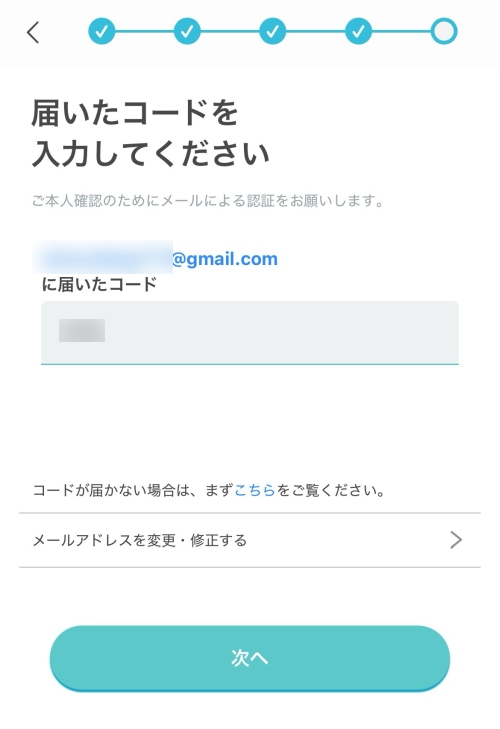Tap the blurred part of the email address
Screen dimensions: 500x729
(x=102, y=257)
